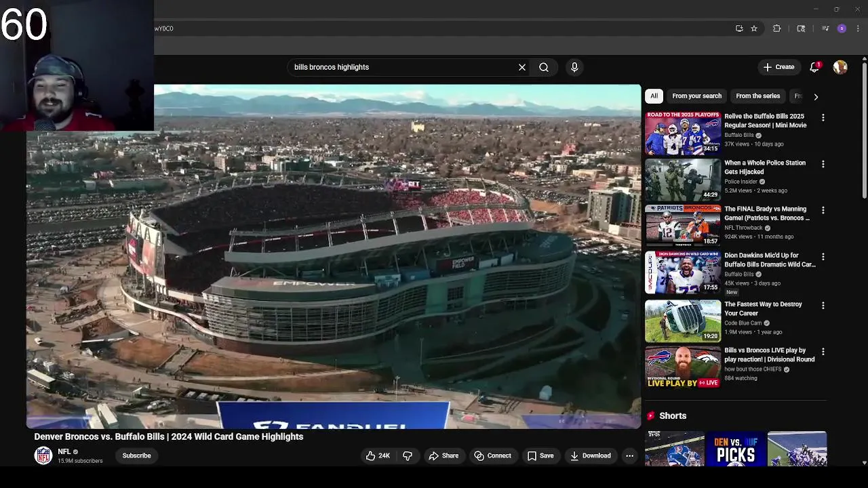Screen dimensions: 868x488
Task: Click title 'The Fastest Way to Destroy Your Career'
Action: tap(763, 308)
